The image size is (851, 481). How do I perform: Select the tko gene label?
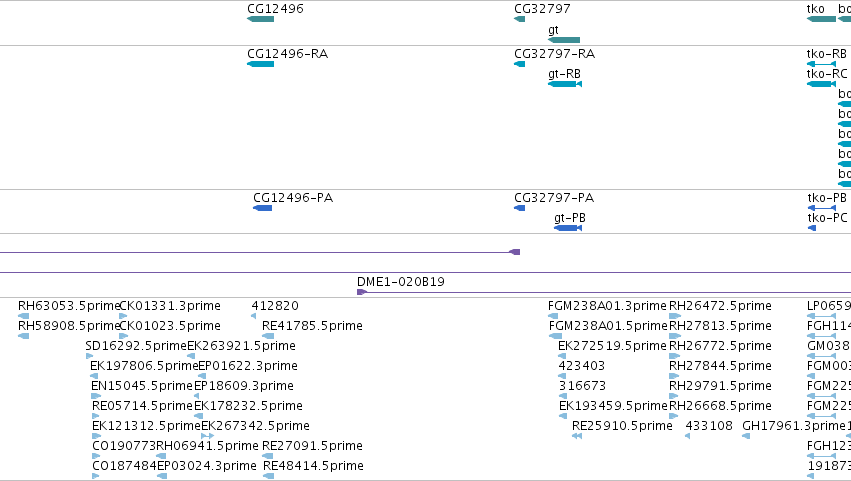click(816, 9)
